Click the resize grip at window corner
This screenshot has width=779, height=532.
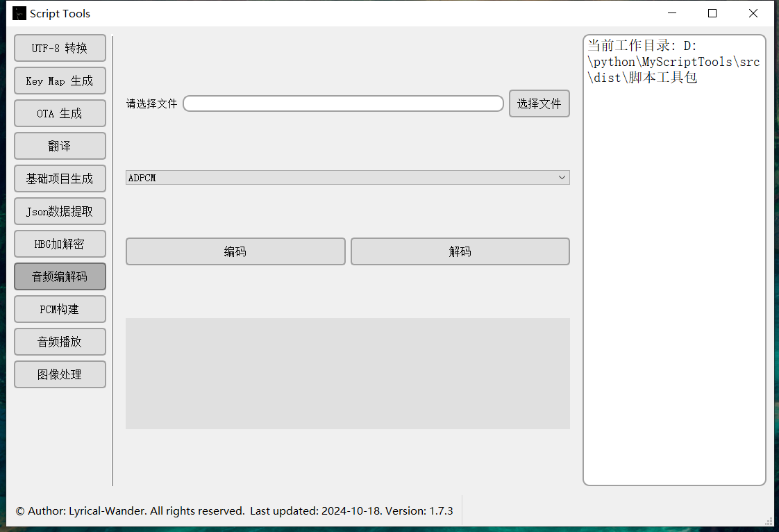[769, 521]
